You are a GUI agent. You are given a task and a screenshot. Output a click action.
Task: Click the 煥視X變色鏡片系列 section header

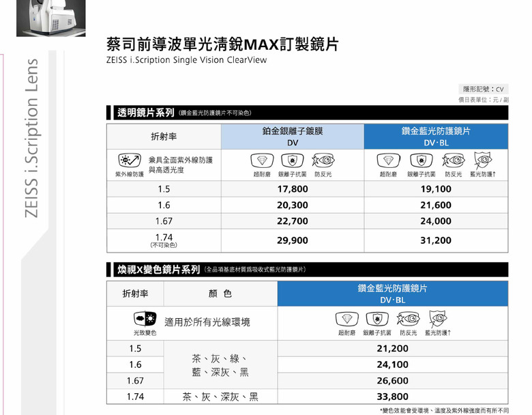308,270
